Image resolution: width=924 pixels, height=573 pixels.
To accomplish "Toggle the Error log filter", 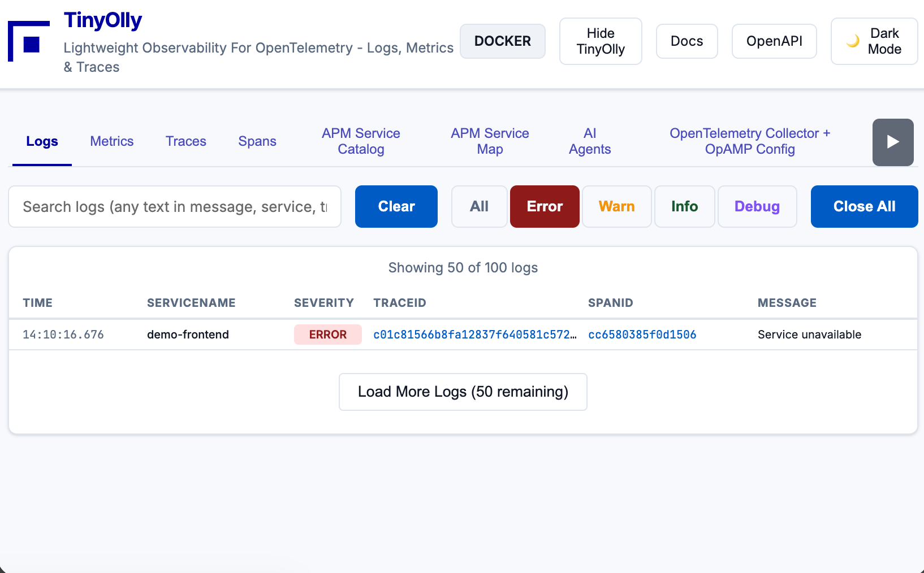I will point(544,206).
